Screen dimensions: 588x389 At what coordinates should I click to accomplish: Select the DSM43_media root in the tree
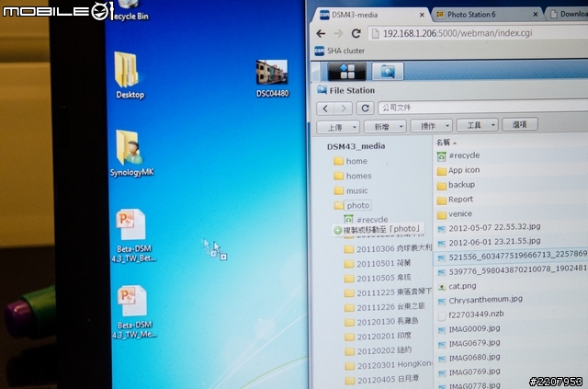tap(356, 146)
